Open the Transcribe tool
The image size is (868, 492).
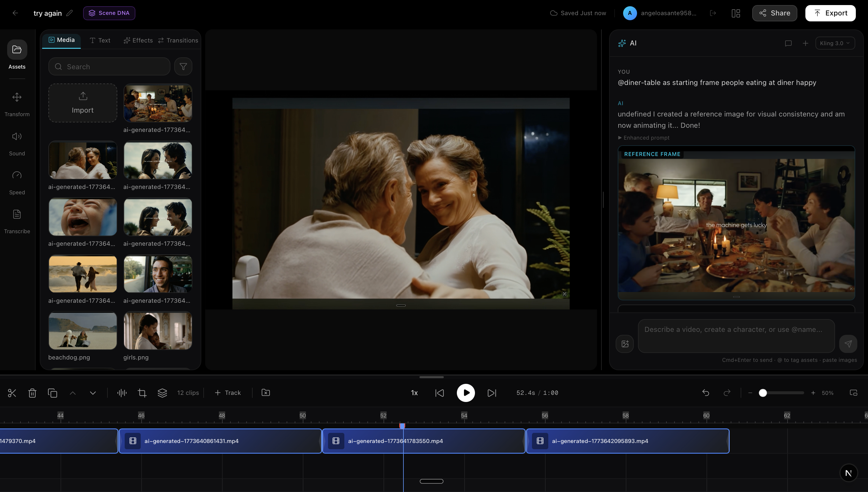(17, 221)
